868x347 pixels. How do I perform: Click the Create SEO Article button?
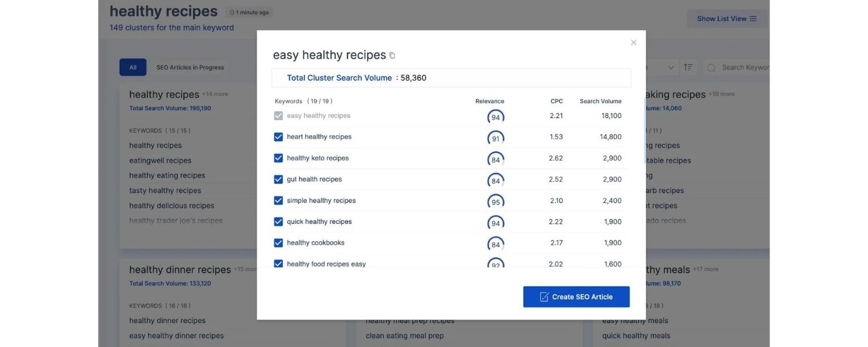coord(576,297)
